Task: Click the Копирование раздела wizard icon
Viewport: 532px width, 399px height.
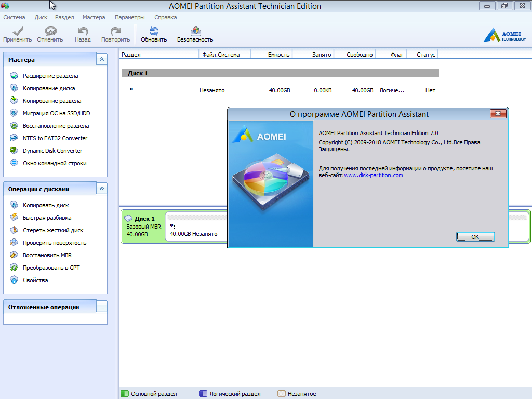Action: coord(14,100)
